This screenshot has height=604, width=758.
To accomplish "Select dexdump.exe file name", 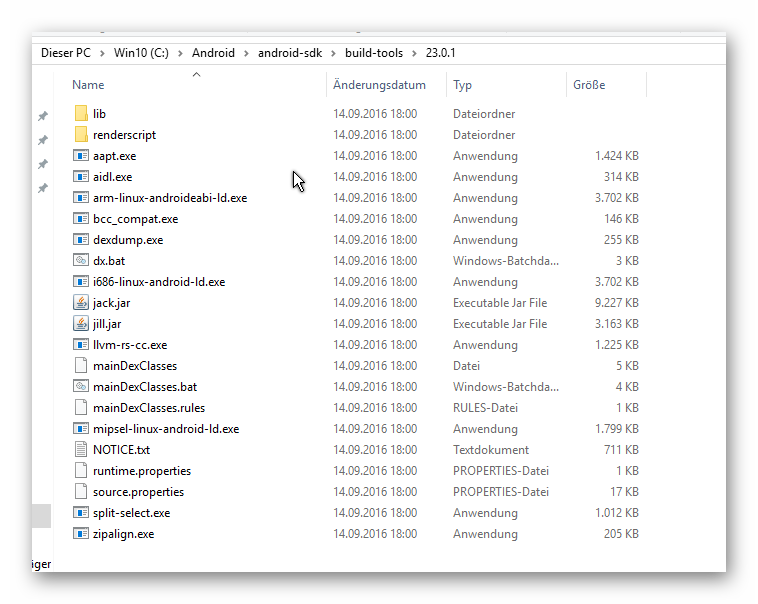I will 127,240.
